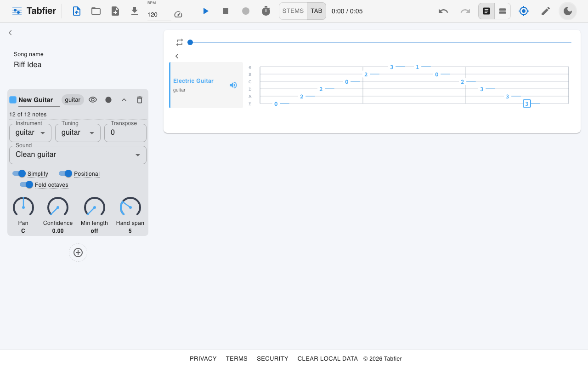The width and height of the screenshot is (588, 368).
Task: Collapse the sidebar with back chevron
Action: 10,33
